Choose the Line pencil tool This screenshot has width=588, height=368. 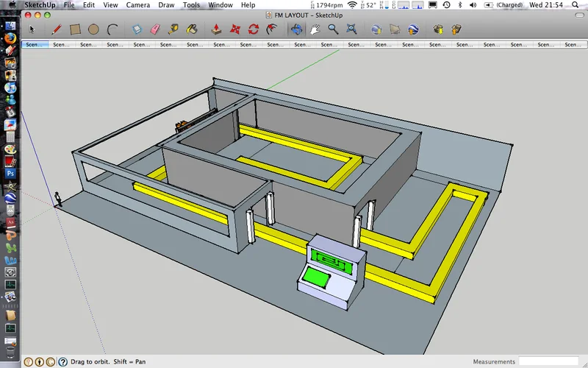click(x=57, y=29)
